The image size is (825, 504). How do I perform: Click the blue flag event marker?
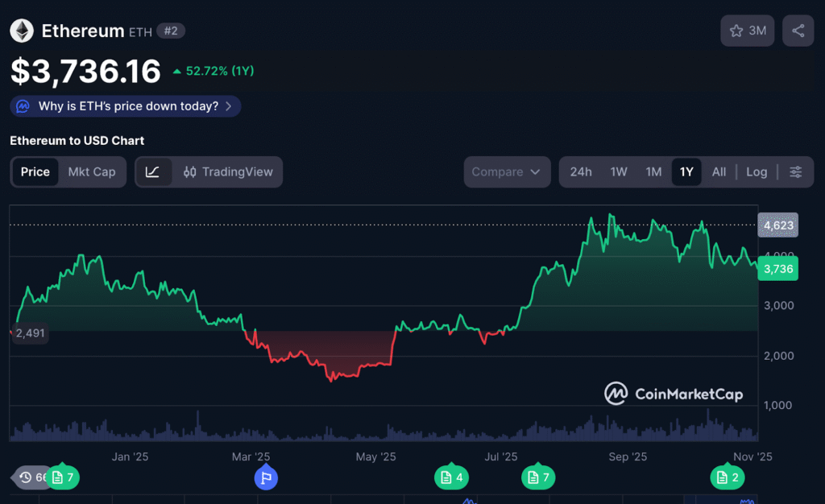(x=266, y=477)
